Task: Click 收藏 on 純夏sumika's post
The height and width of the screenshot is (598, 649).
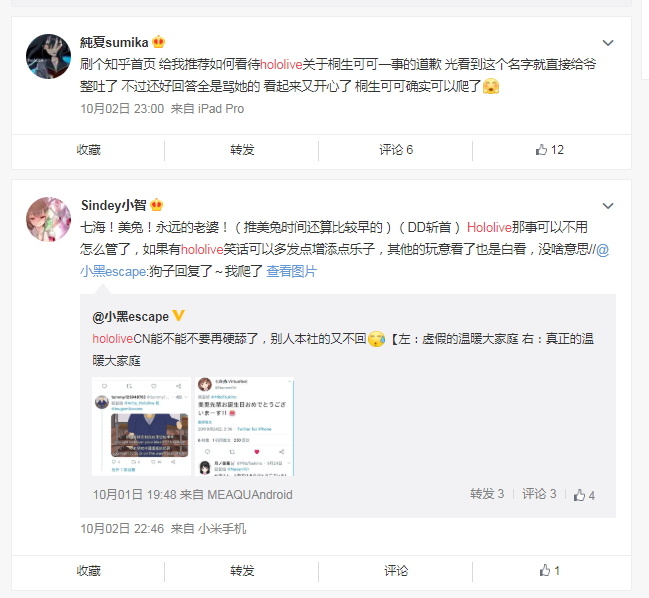Action: pyautogui.click(x=89, y=150)
